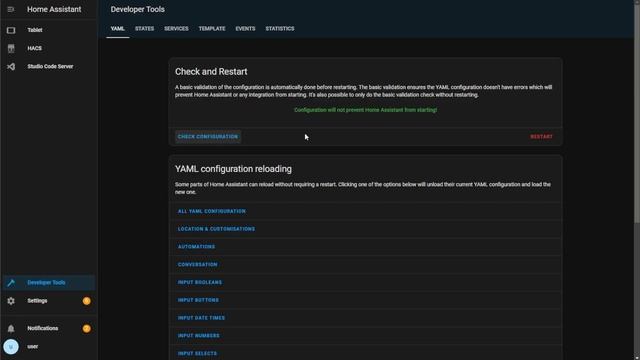Select the 'user' name label

[33, 347]
